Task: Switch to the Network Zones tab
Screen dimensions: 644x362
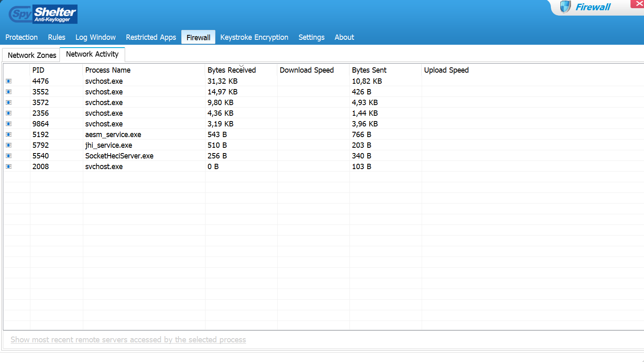Action: [x=32, y=55]
